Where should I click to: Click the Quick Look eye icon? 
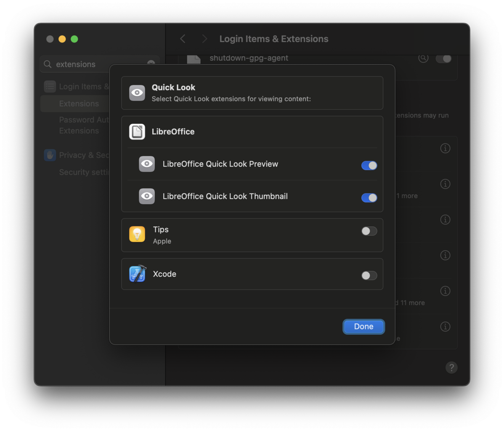137,93
